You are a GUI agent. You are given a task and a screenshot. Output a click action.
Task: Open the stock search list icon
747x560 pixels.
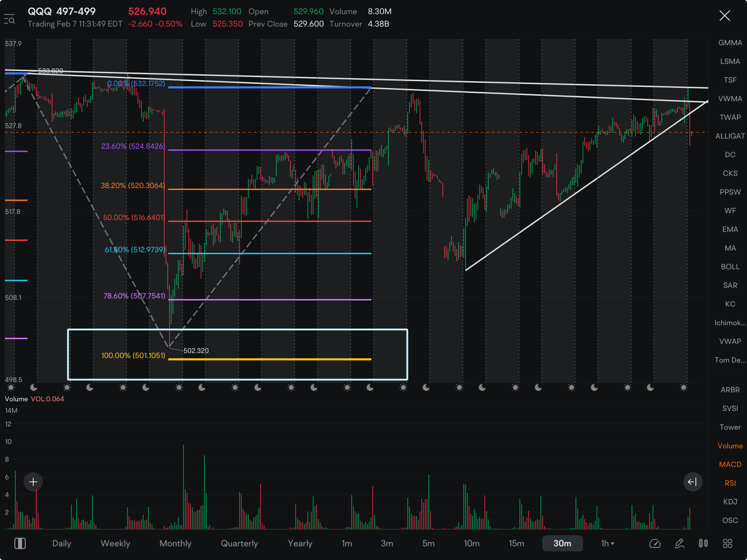(9, 19)
